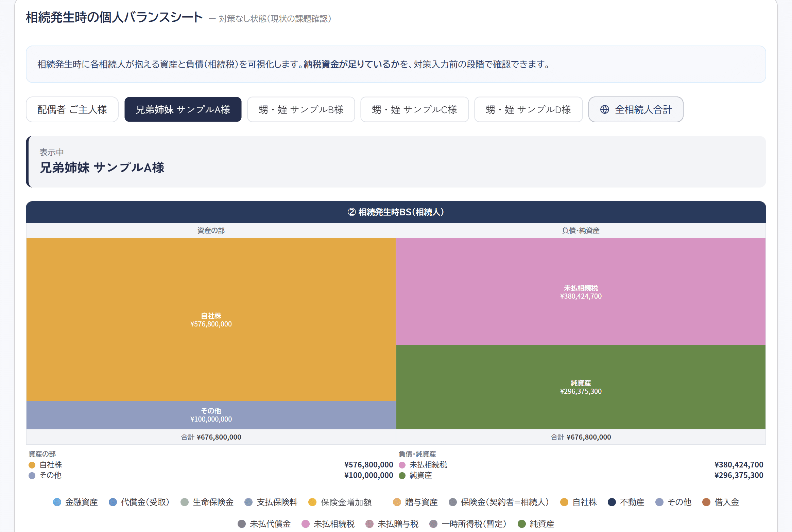Select the 配偶者 ご主人様 tab

coord(72,109)
